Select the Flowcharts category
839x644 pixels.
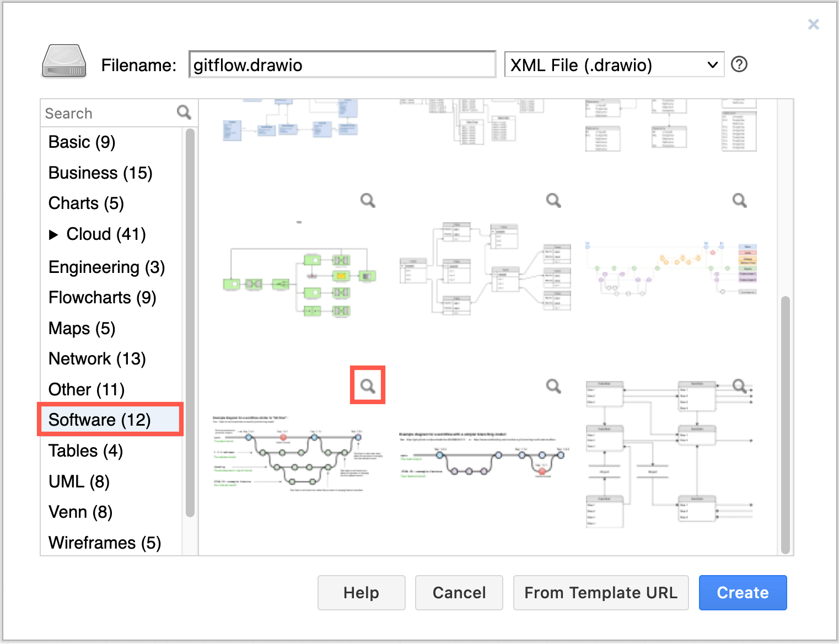click(103, 297)
